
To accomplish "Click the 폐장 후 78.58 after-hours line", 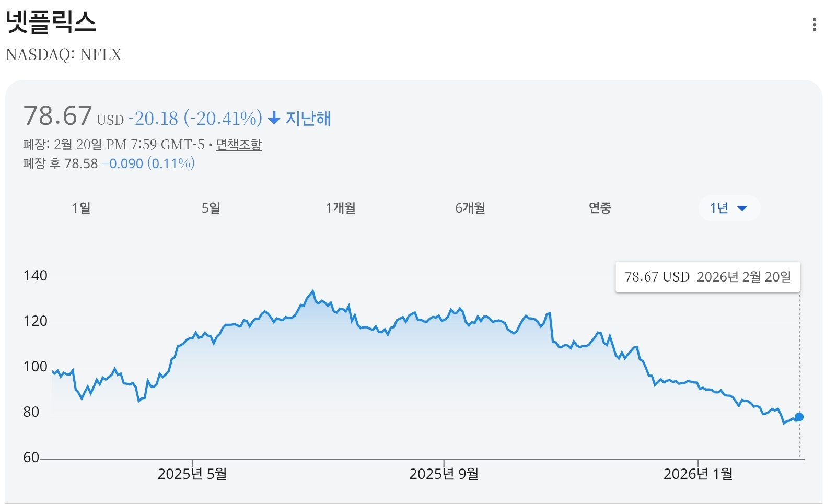I will tap(109, 163).
